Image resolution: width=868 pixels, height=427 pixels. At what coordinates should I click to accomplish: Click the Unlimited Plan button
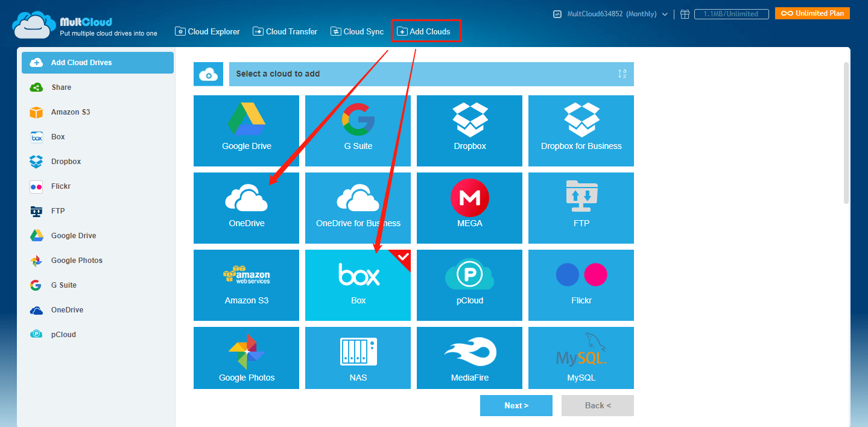point(813,13)
